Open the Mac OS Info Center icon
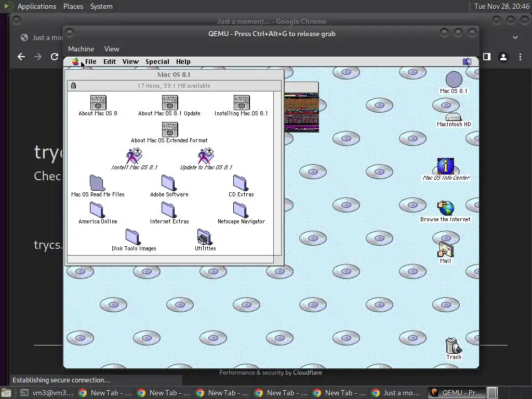 [445, 166]
